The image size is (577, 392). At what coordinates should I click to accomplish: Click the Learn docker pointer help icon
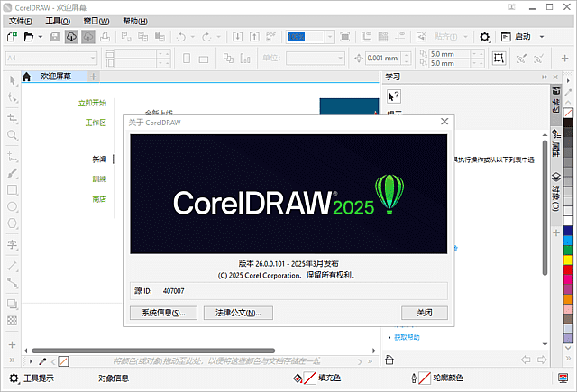(x=394, y=96)
